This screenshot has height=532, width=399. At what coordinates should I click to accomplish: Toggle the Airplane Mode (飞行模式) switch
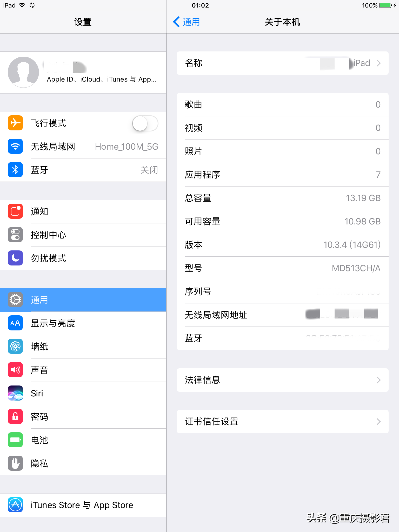pyautogui.click(x=145, y=123)
